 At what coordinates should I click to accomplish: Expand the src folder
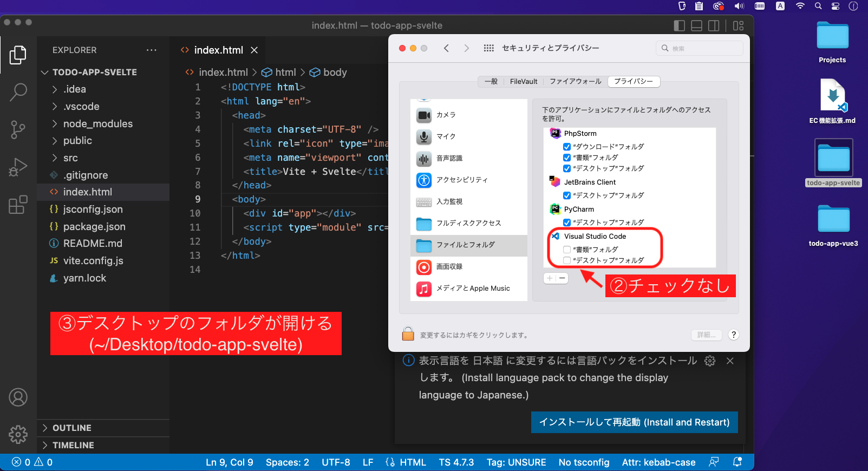tap(70, 158)
